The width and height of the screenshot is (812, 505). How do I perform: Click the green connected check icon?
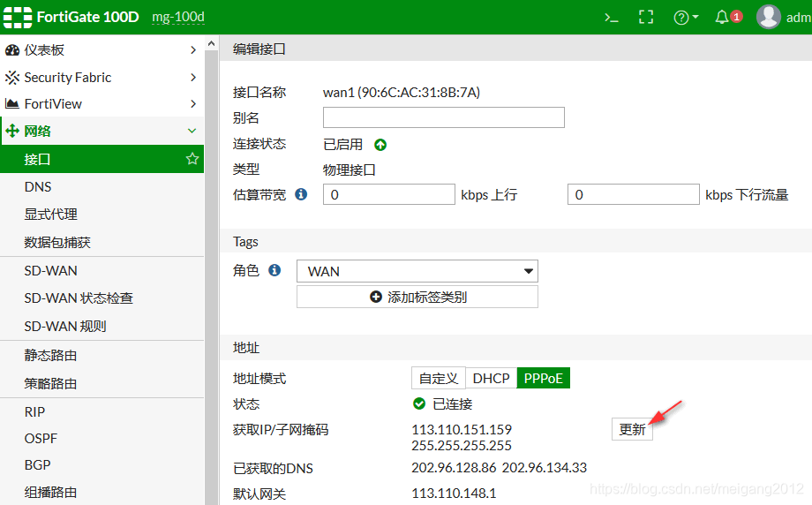(419, 403)
